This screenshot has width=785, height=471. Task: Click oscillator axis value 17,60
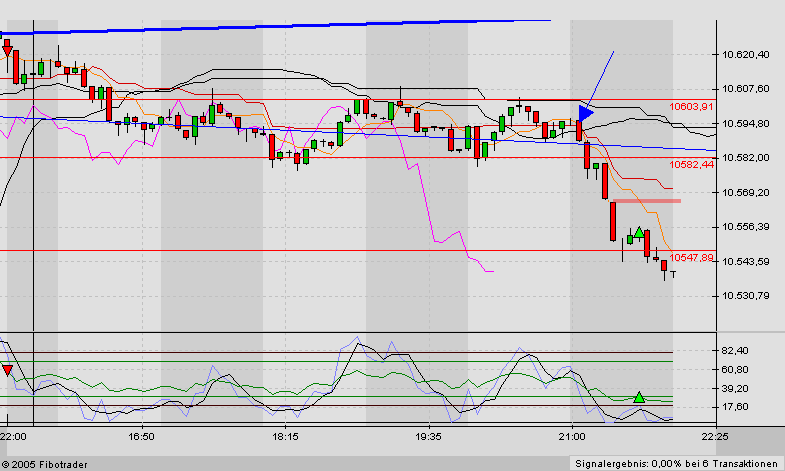(735, 407)
